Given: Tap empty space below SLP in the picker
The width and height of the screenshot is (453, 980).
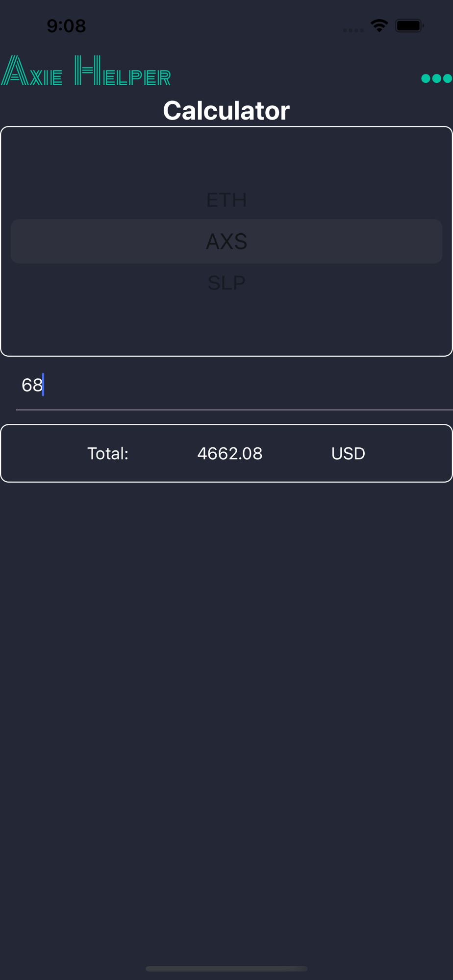Looking at the screenshot, I should 226,323.
